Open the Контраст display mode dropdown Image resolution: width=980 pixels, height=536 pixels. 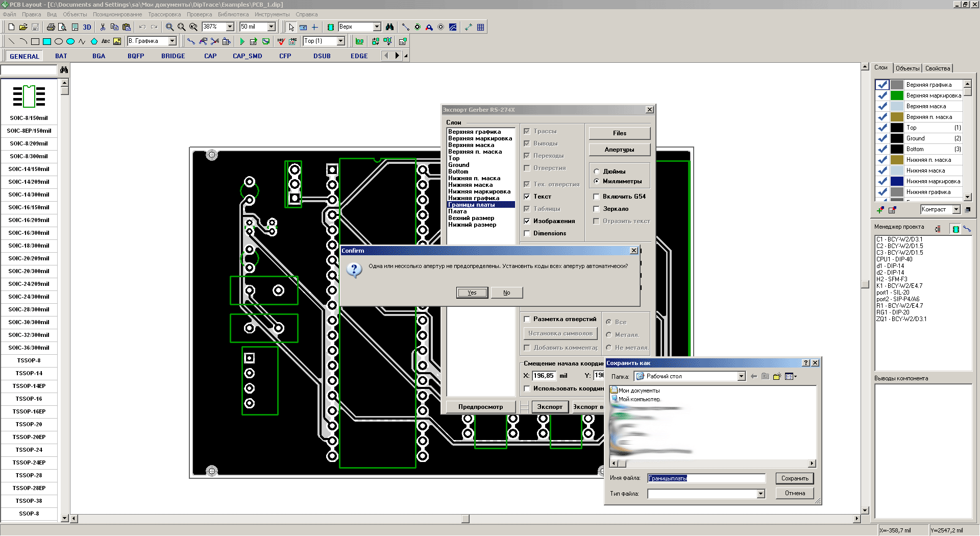[x=956, y=209]
